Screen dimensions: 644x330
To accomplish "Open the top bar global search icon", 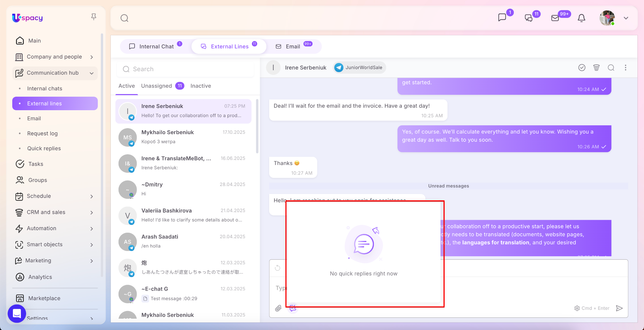I will (125, 18).
